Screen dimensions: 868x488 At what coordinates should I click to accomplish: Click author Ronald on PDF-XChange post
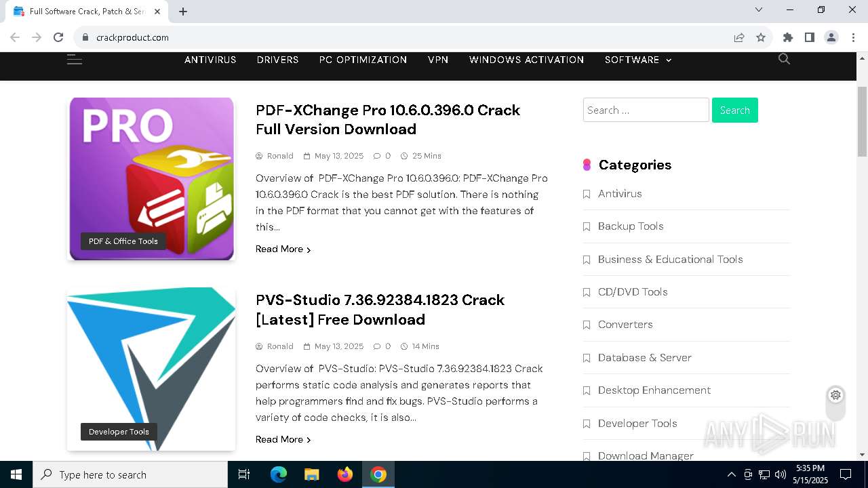coord(280,156)
